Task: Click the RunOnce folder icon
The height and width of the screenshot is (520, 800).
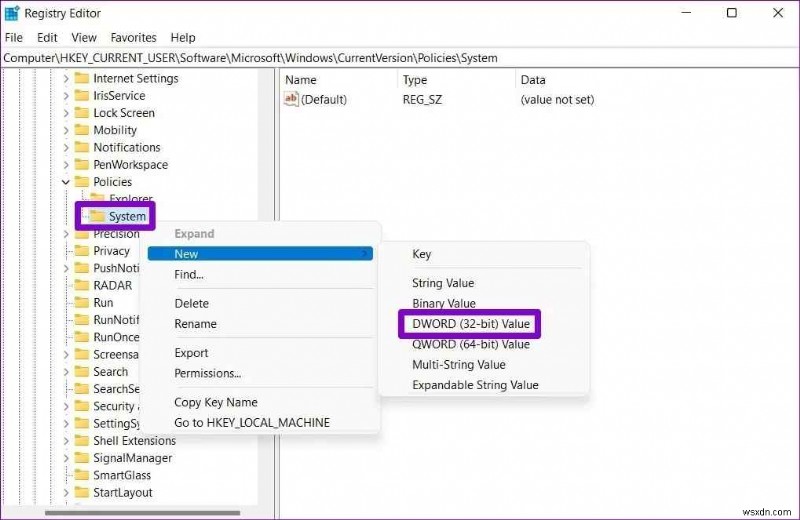Action: (x=82, y=337)
